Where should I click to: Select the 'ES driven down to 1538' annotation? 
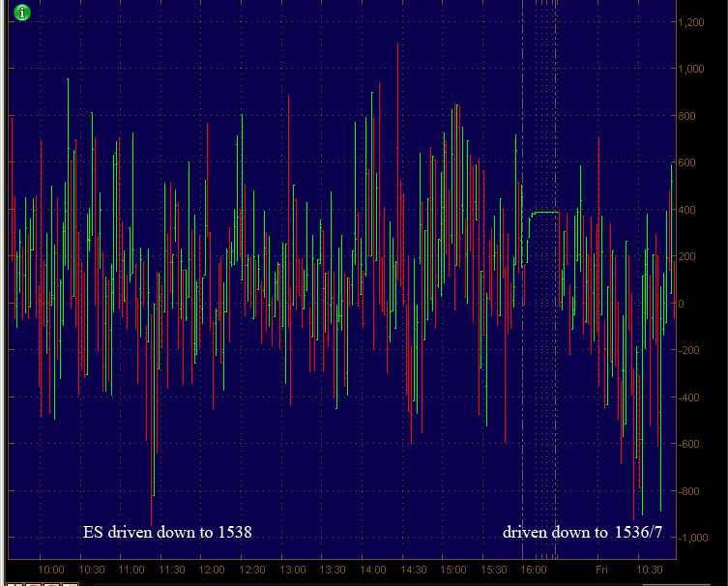pyautogui.click(x=167, y=532)
